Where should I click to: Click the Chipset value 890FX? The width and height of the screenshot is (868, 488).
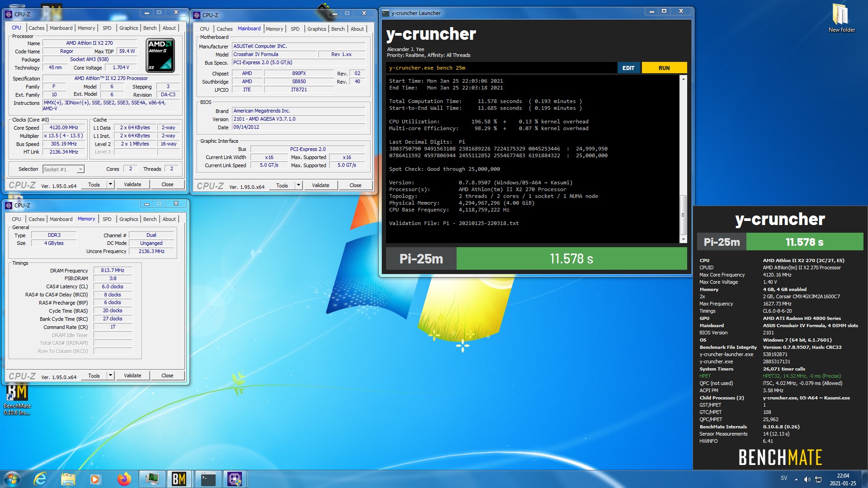point(299,73)
